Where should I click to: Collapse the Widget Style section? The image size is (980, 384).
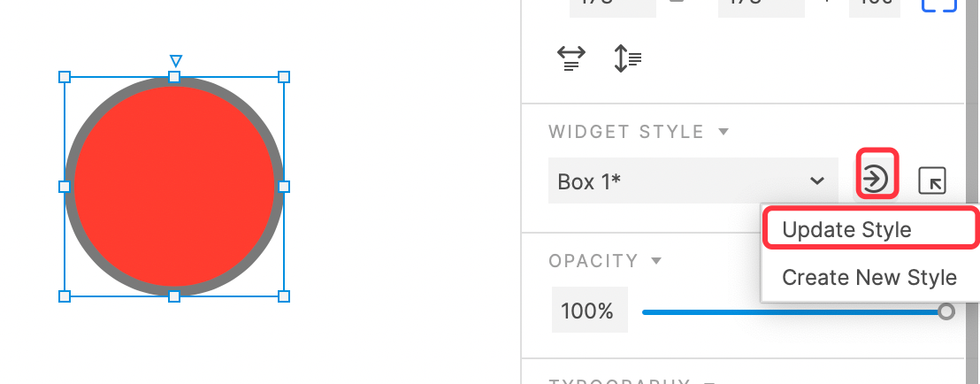pyautogui.click(x=724, y=132)
